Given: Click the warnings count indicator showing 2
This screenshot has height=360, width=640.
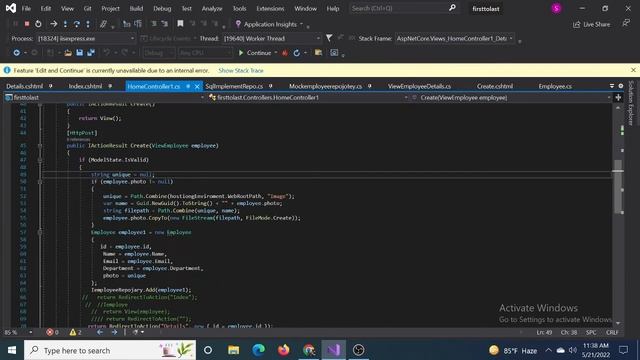Looking at the screenshot, I should pyautogui.click(x=76, y=332).
